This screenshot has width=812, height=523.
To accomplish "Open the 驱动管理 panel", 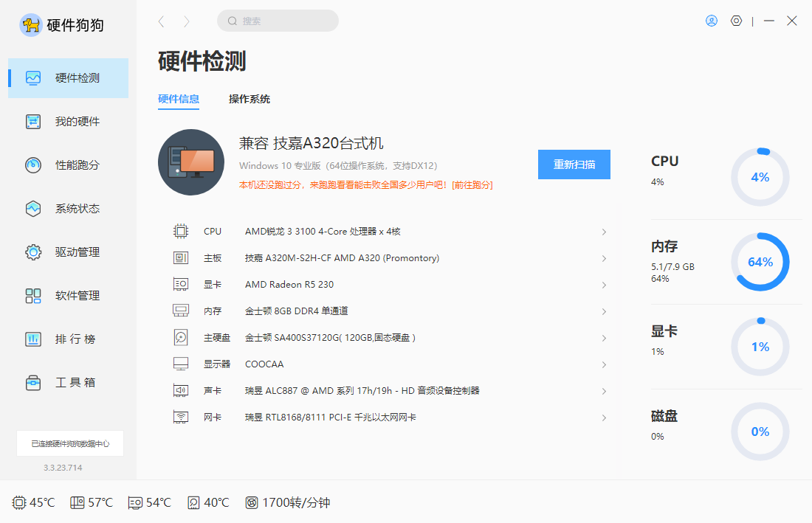I will click(67, 252).
